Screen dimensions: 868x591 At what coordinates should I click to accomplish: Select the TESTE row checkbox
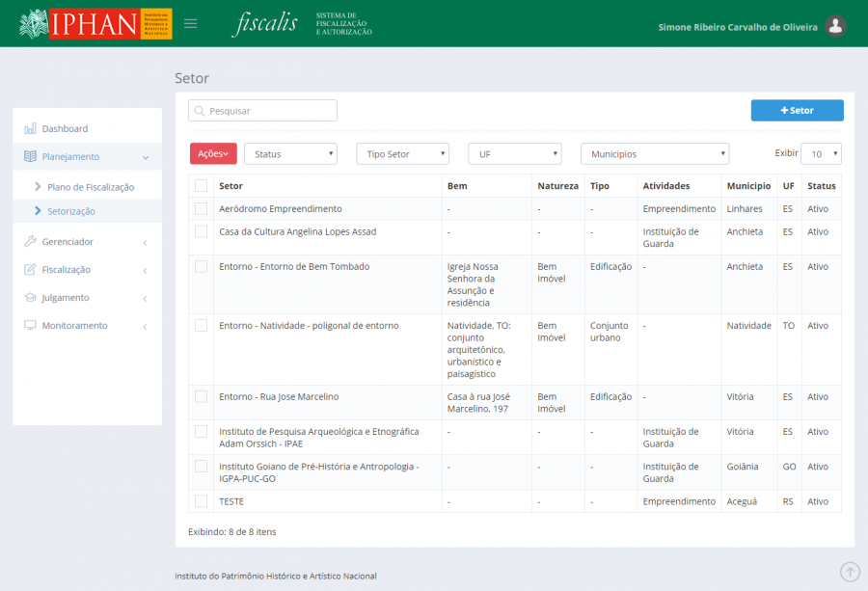[x=201, y=501]
